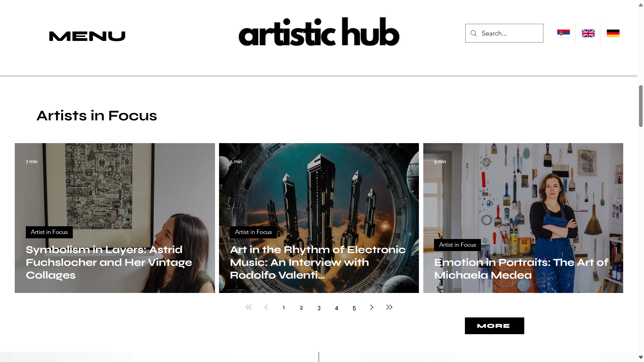This screenshot has height=362, width=644.
Task: Jump to first page with double-left arrows
Action: [x=248, y=307]
